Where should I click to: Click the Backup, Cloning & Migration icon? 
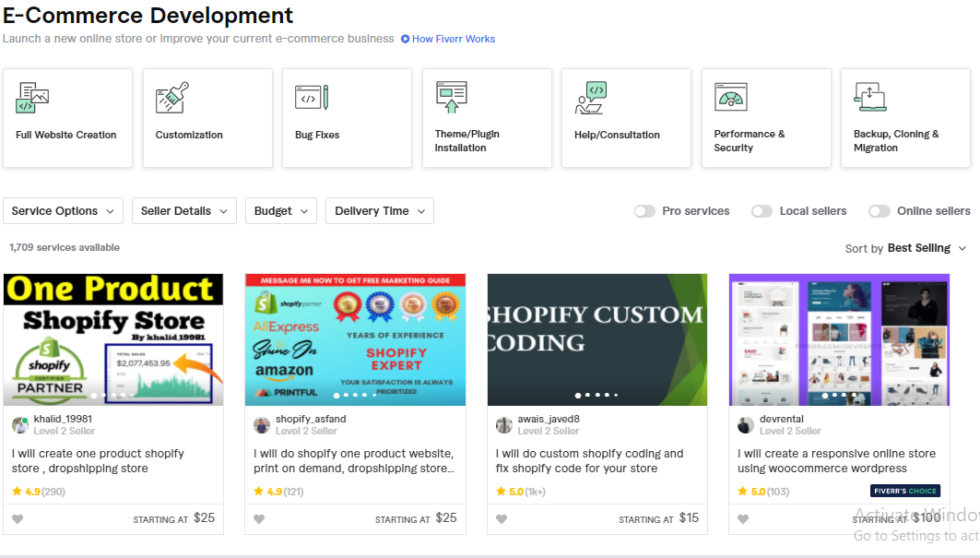[x=870, y=97]
